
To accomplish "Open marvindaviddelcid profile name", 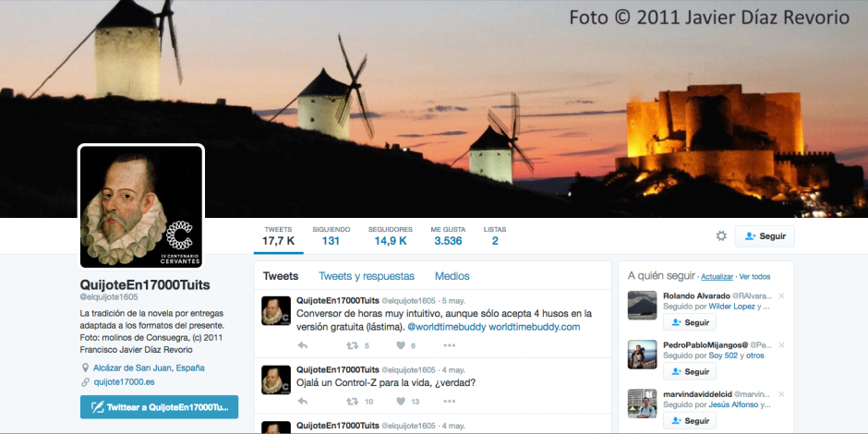I will tap(697, 394).
